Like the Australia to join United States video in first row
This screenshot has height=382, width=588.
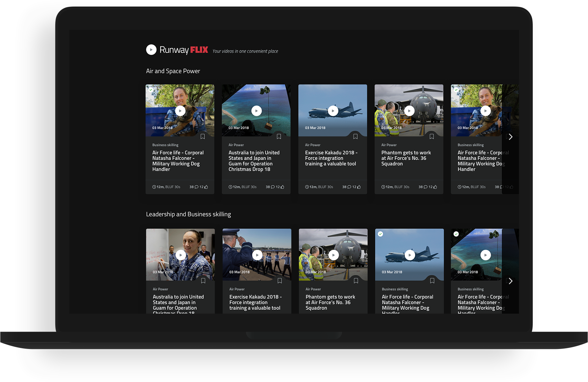coord(282,187)
